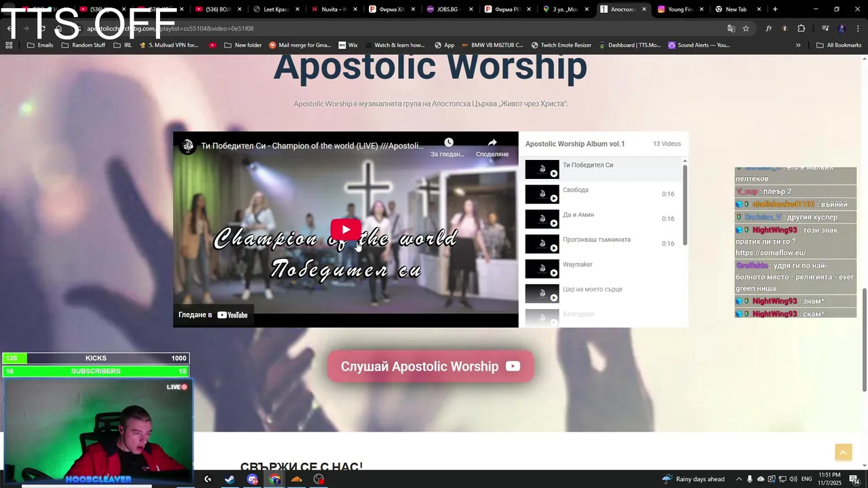
Task: Click the video title link text
Action: point(312,146)
